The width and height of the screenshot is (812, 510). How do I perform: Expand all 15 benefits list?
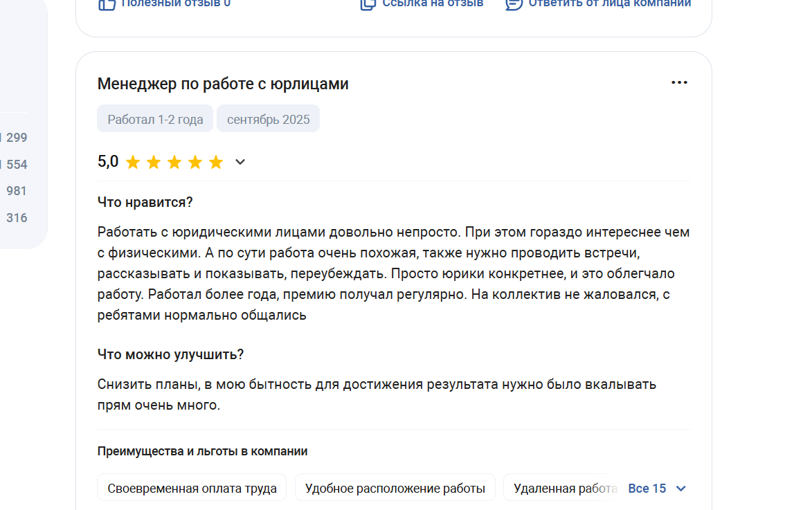tap(657, 489)
